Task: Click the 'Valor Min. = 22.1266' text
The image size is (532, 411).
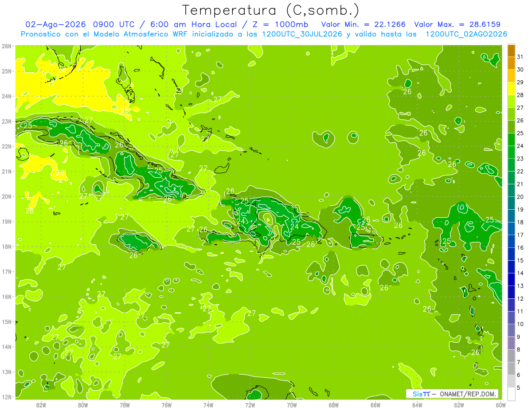Action: [x=363, y=24]
